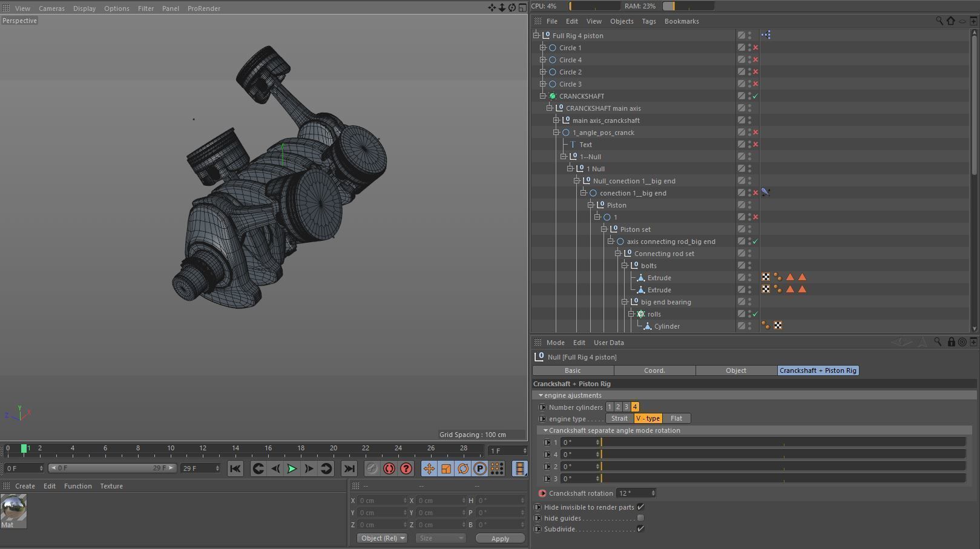The height and width of the screenshot is (549, 980).
Task: Jump to next keyframe button
Action: coord(326,468)
